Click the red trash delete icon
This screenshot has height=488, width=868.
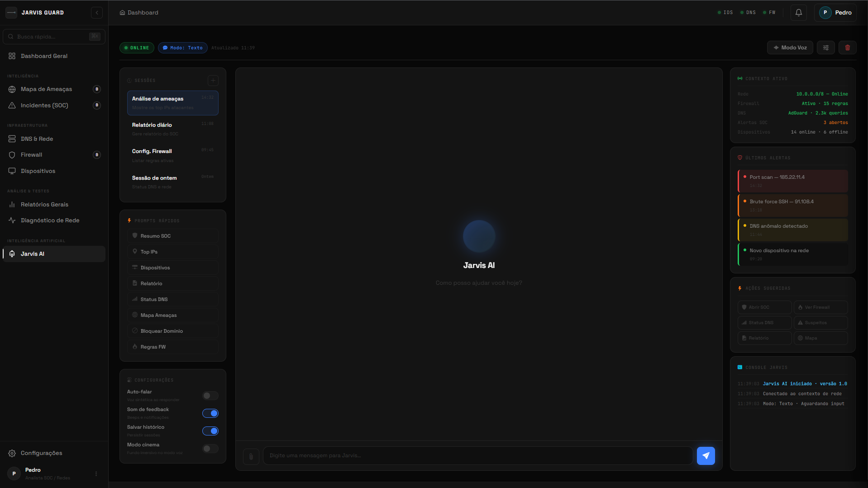click(x=847, y=48)
